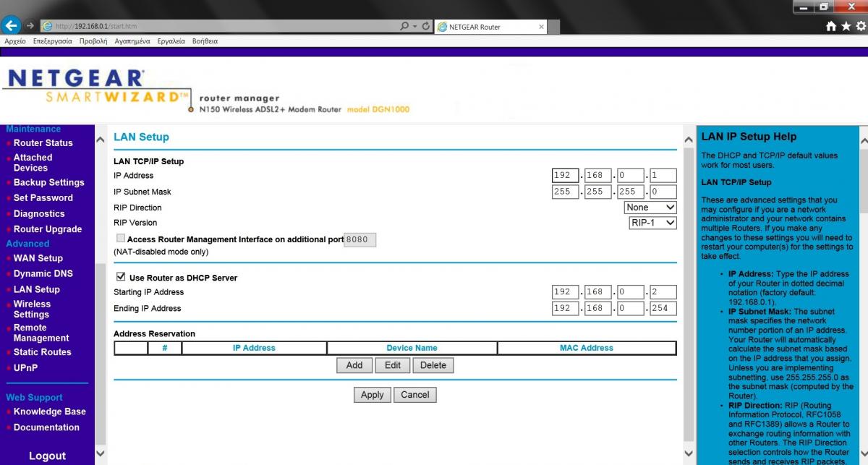868x465 pixels.
Task: Click last octet of IP Subnet Mask
Action: (663, 192)
